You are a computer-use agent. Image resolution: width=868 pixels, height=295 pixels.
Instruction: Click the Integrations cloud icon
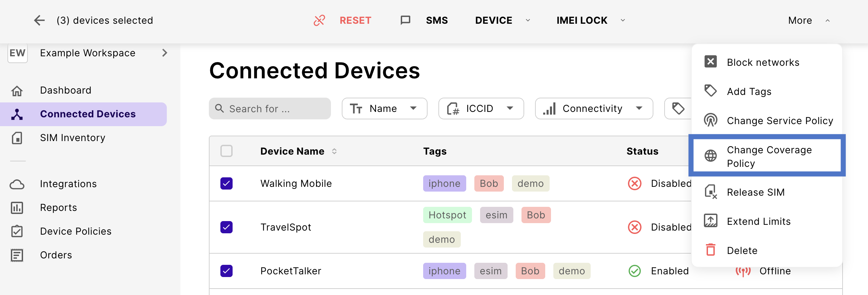tap(17, 184)
